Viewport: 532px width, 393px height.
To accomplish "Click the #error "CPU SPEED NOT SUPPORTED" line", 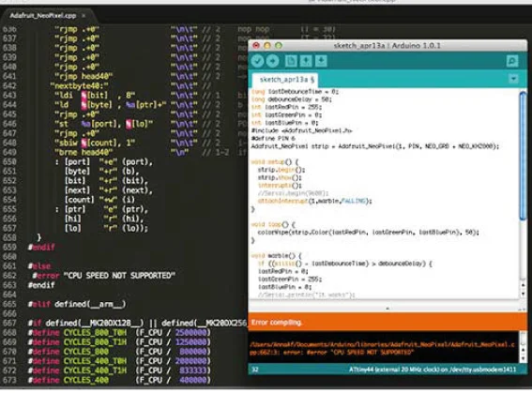I will pyautogui.click(x=104, y=276).
